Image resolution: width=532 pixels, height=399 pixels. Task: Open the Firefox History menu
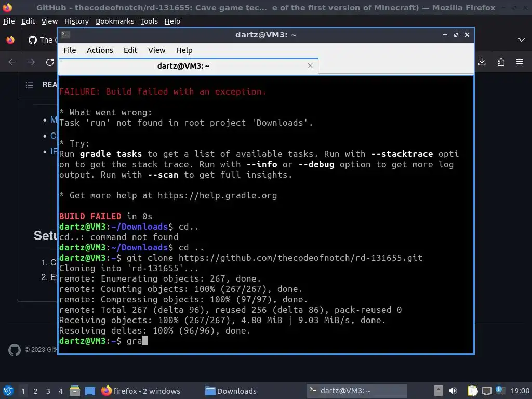pos(76,21)
